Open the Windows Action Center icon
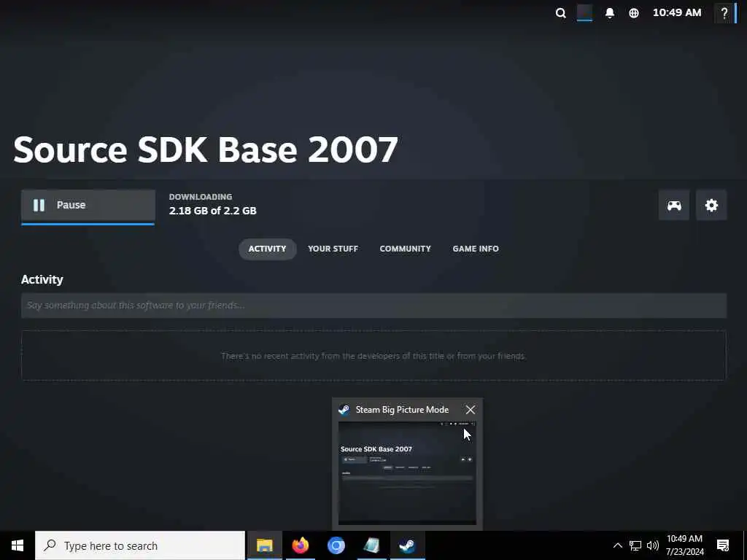747x560 pixels. coord(723,545)
